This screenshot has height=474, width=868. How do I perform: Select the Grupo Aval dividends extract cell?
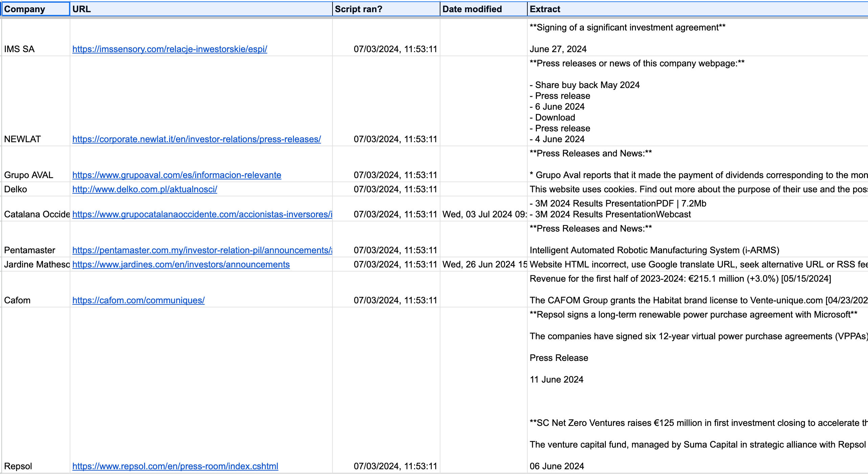coord(698,164)
